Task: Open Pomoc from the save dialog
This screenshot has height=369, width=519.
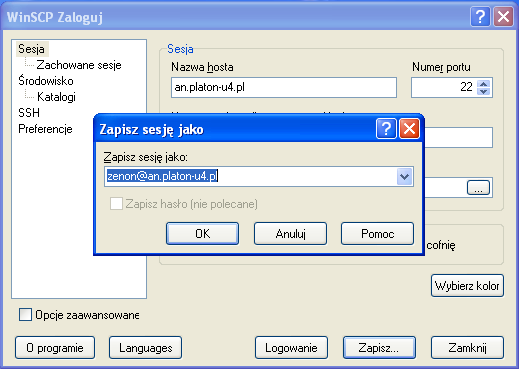Action: (377, 233)
